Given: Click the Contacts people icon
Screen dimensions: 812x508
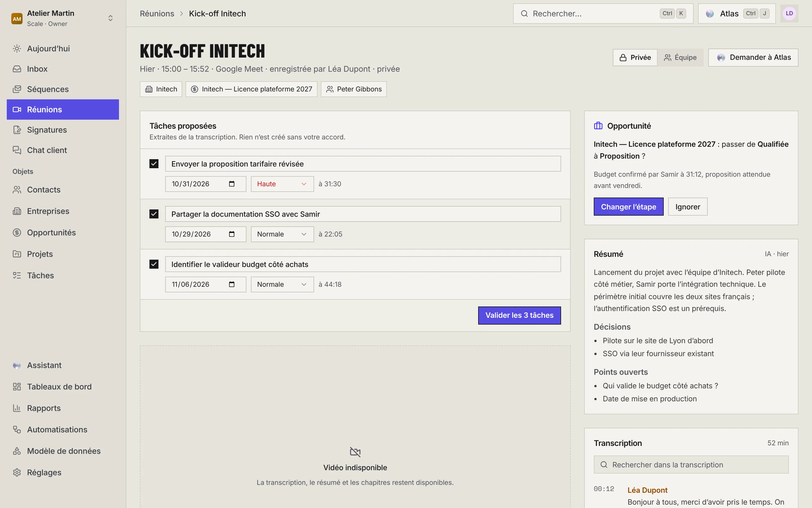Looking at the screenshot, I should pyautogui.click(x=17, y=190).
